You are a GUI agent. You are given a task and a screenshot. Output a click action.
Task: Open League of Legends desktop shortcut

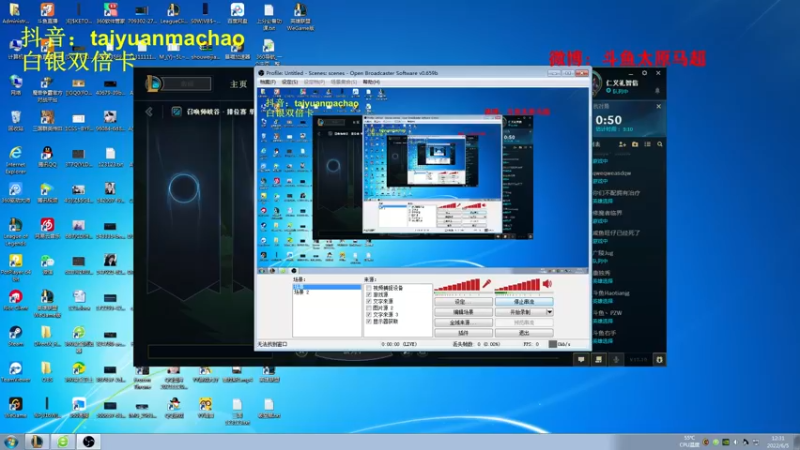(x=15, y=232)
